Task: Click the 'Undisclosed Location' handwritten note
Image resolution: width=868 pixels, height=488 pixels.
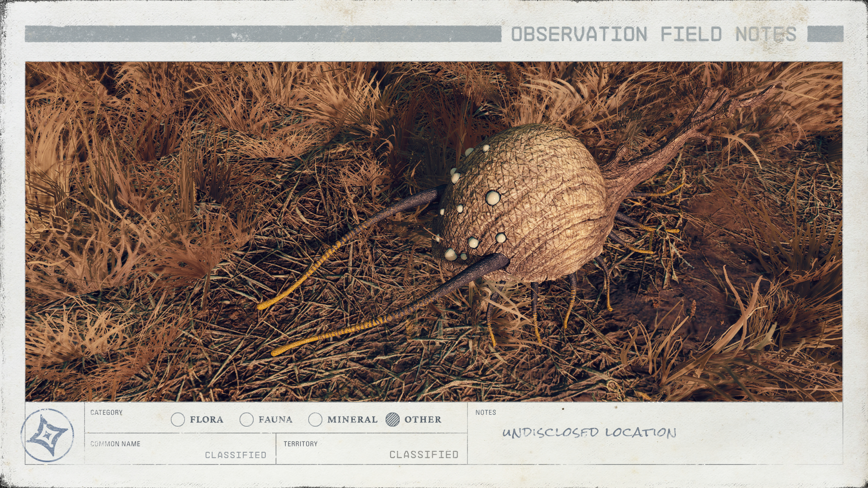Action: point(589,432)
